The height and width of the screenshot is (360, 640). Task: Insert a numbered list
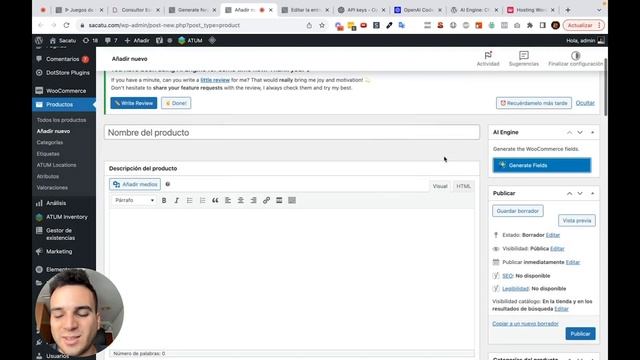pos(202,200)
